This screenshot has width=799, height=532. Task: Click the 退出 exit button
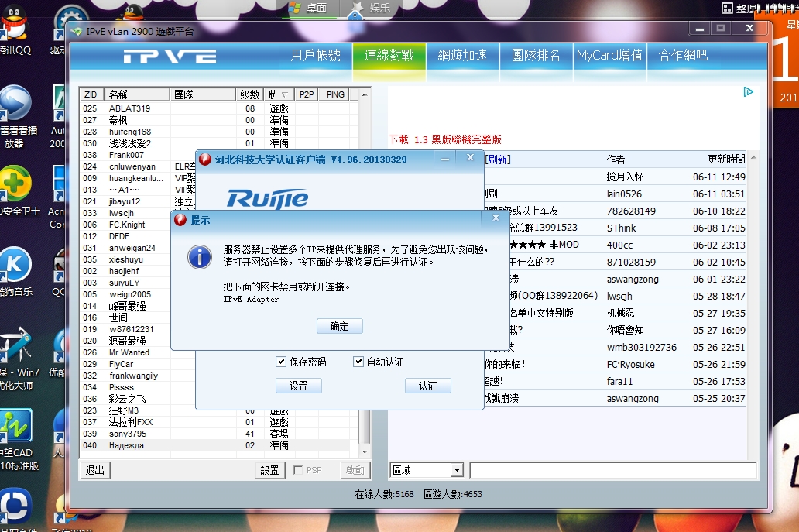coord(94,470)
